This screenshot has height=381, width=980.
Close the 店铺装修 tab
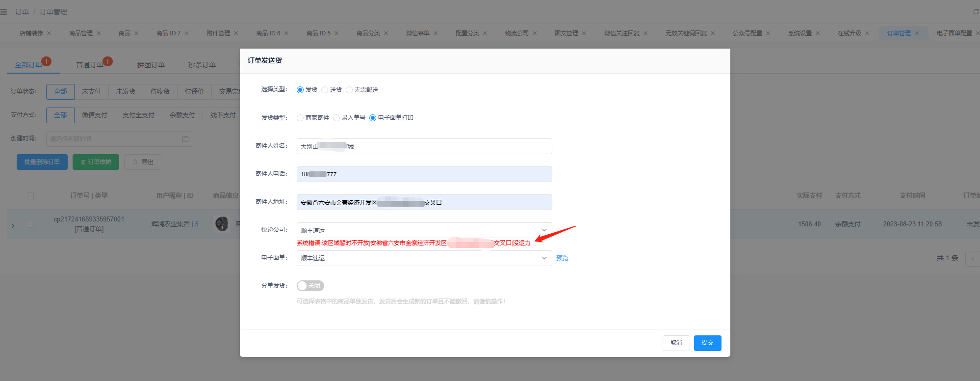(49, 33)
